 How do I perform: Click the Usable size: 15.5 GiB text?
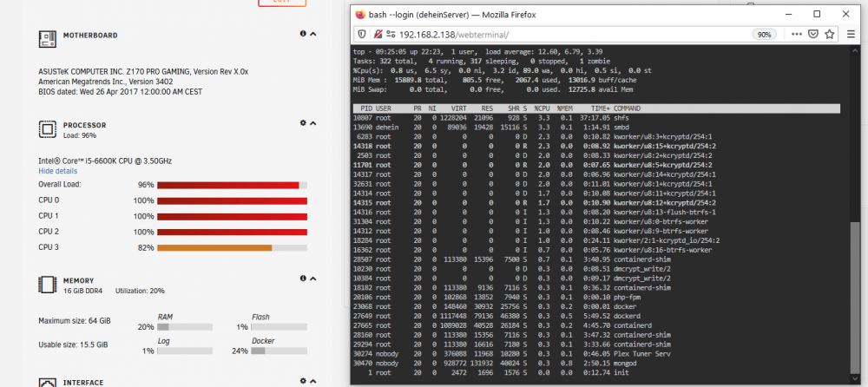[x=73, y=344]
